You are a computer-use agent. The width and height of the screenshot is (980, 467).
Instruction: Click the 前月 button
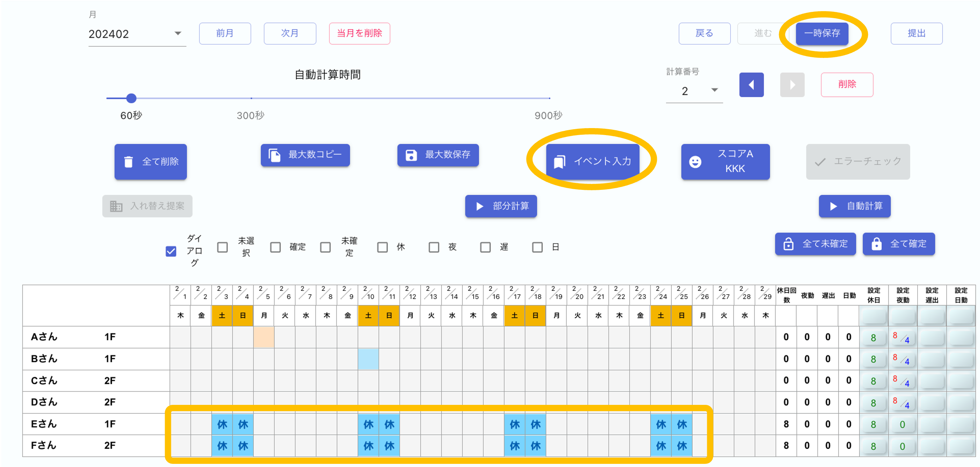(x=225, y=34)
